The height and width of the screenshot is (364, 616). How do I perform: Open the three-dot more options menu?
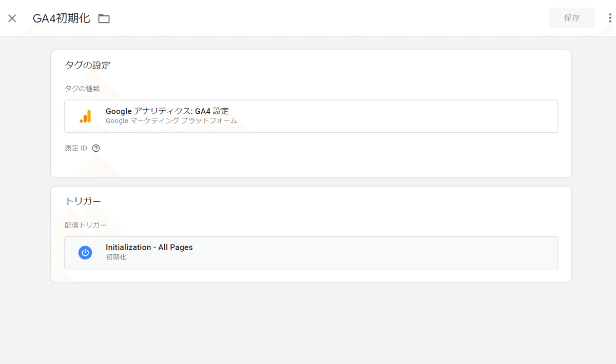coord(609,18)
